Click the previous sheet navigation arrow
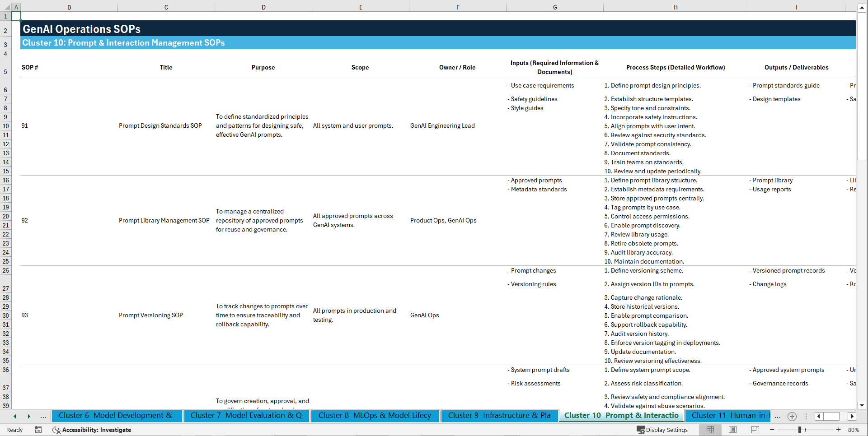Screen dimensions: 868x436 coord(15,416)
